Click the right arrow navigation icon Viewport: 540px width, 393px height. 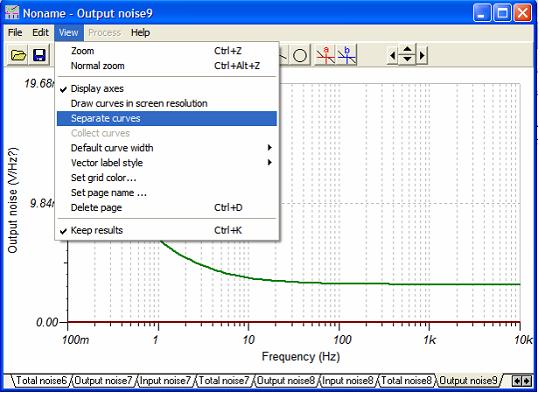coord(422,55)
